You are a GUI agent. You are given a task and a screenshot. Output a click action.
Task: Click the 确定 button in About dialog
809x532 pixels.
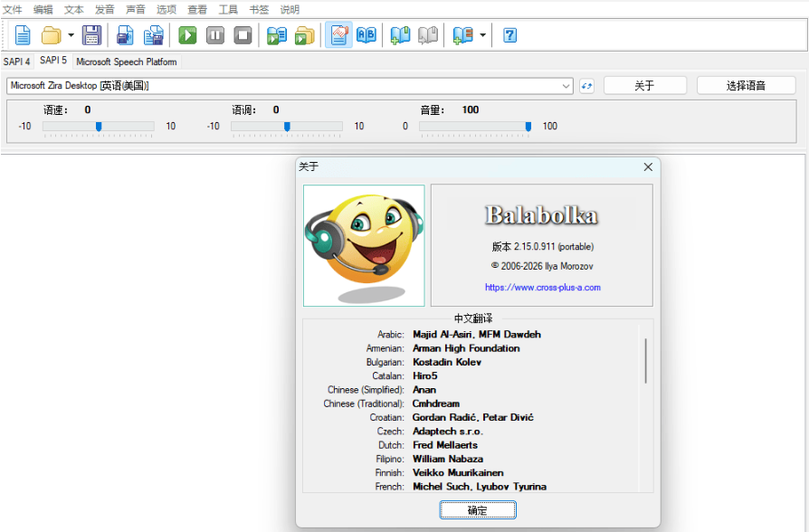(478, 510)
